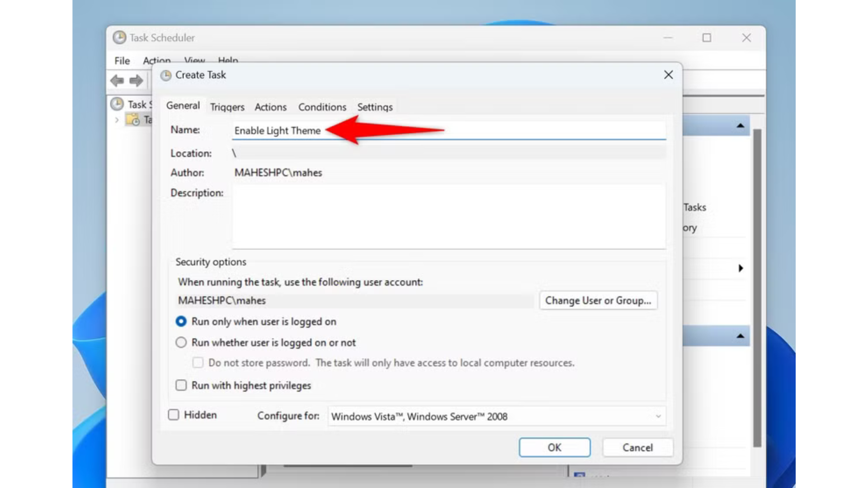Click OK to save the task
Image resolution: width=868 pixels, height=488 pixels.
554,447
